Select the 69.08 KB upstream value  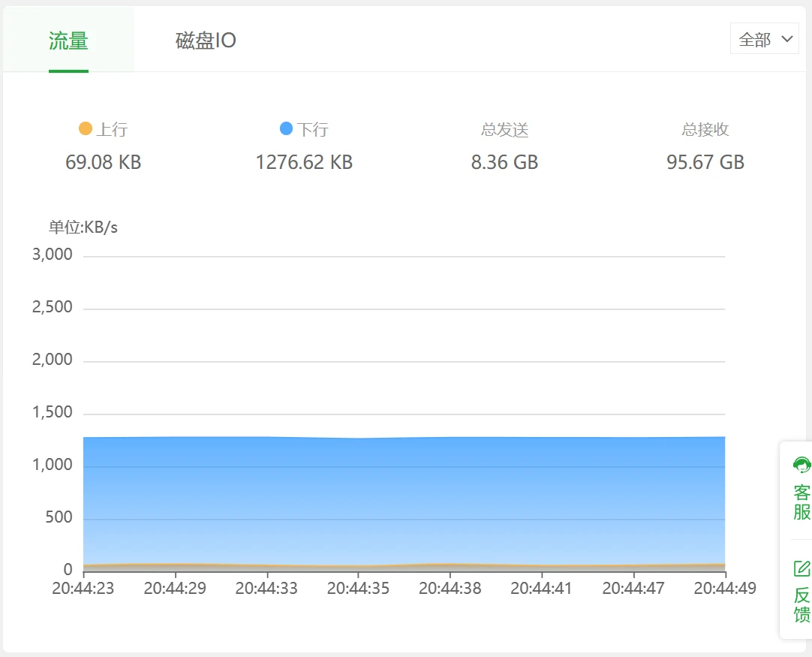[104, 162]
